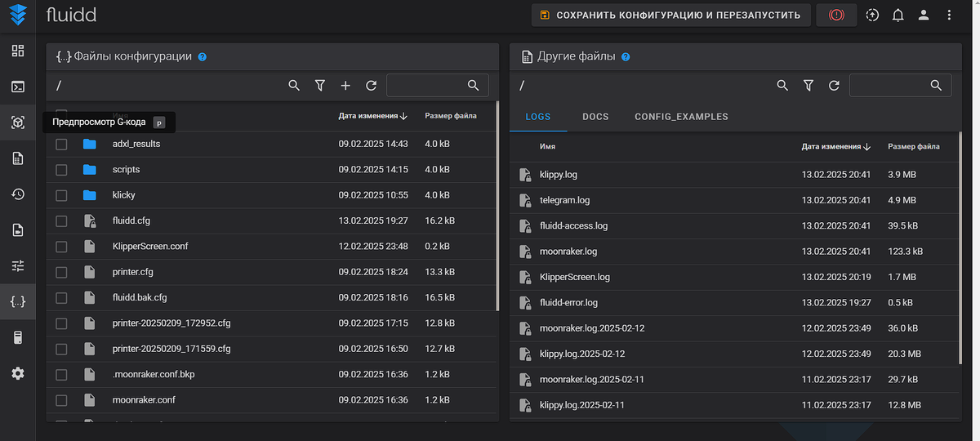This screenshot has height=441, width=980.
Task: Select the moonraker.conf checkbox
Action: click(x=61, y=400)
